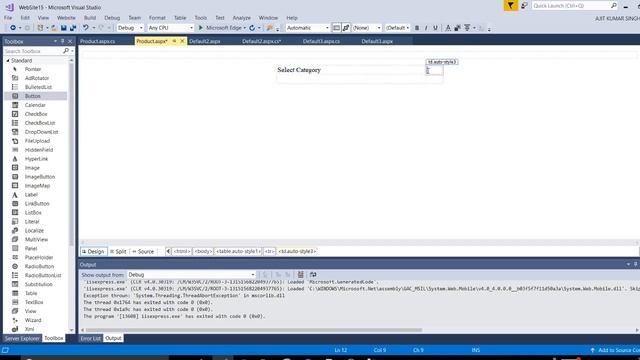Viewport: 640px width, 360px height.
Task: Toggle word wrap in Output panel
Action: click(x=313, y=275)
